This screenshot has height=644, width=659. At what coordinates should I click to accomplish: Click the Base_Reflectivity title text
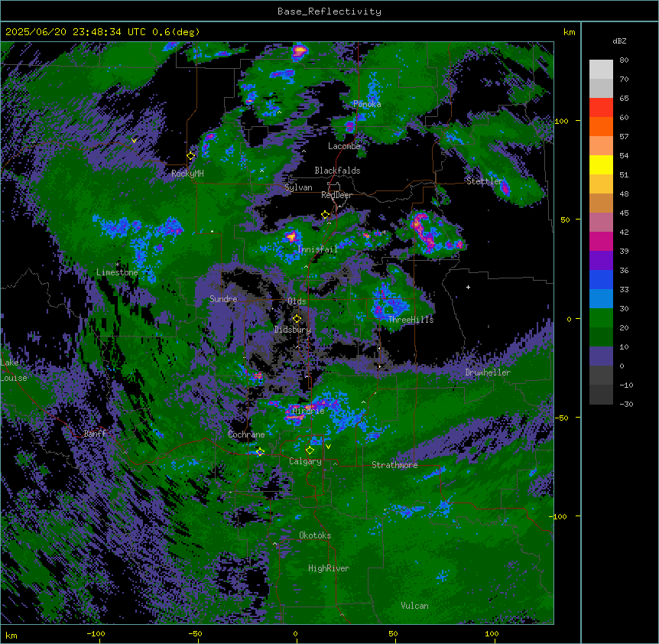(329, 11)
